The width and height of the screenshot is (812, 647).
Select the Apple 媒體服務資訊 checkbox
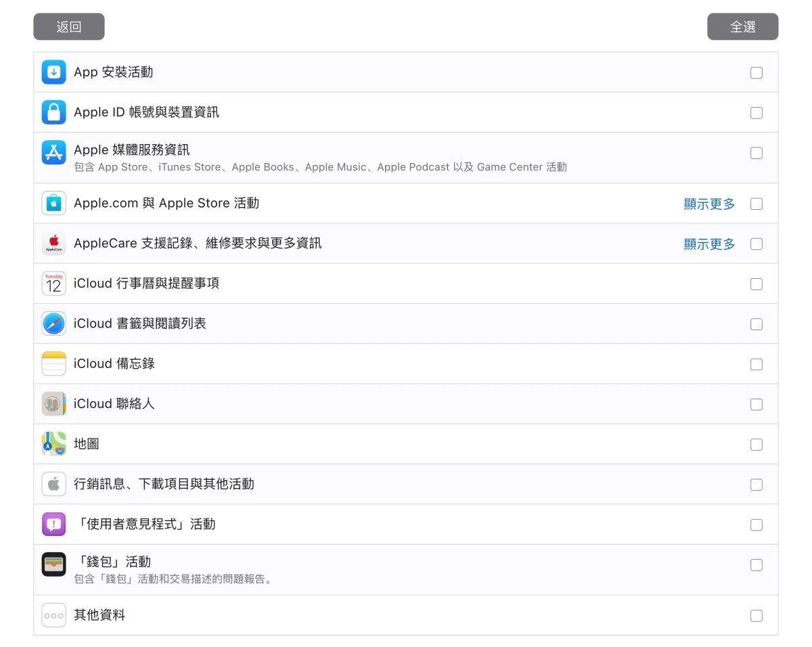(757, 153)
